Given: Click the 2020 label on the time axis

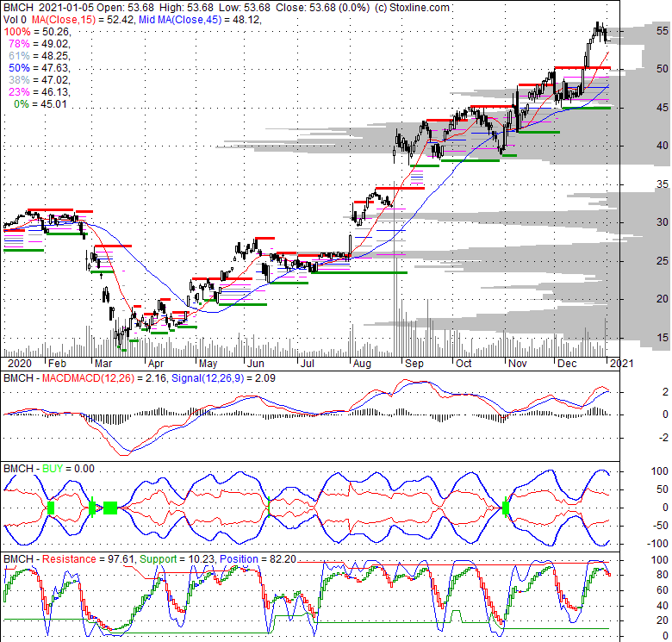Looking at the screenshot, I should (19, 364).
